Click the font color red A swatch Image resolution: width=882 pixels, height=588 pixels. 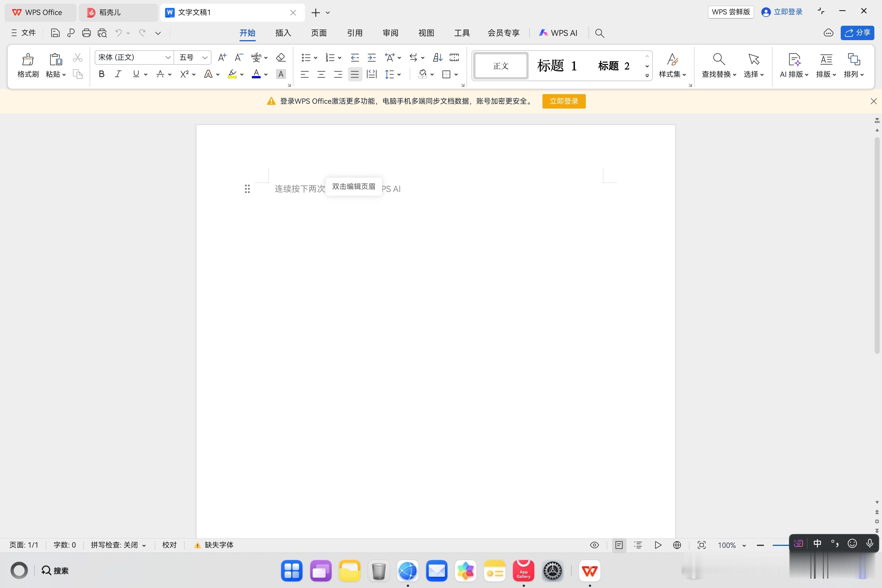256,74
